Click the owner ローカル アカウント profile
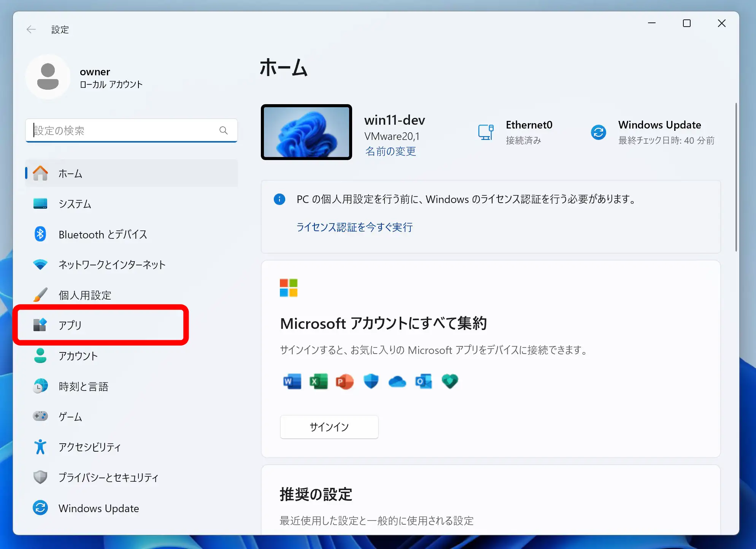Image resolution: width=756 pixels, height=549 pixels. click(85, 77)
